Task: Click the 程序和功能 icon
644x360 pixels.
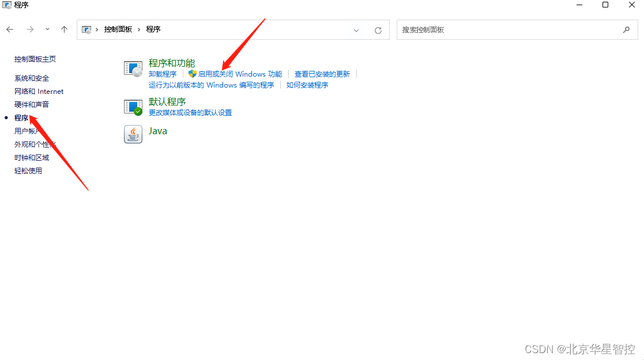Action: (x=133, y=68)
